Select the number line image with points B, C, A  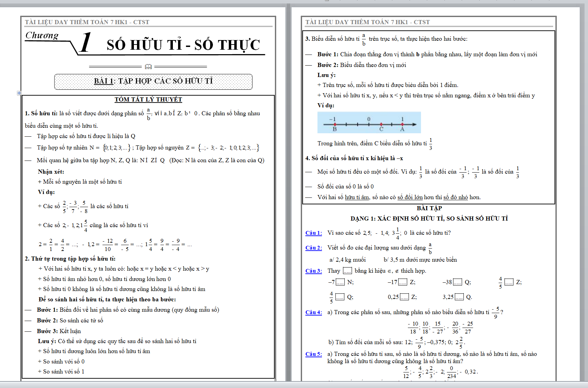pos(369,123)
